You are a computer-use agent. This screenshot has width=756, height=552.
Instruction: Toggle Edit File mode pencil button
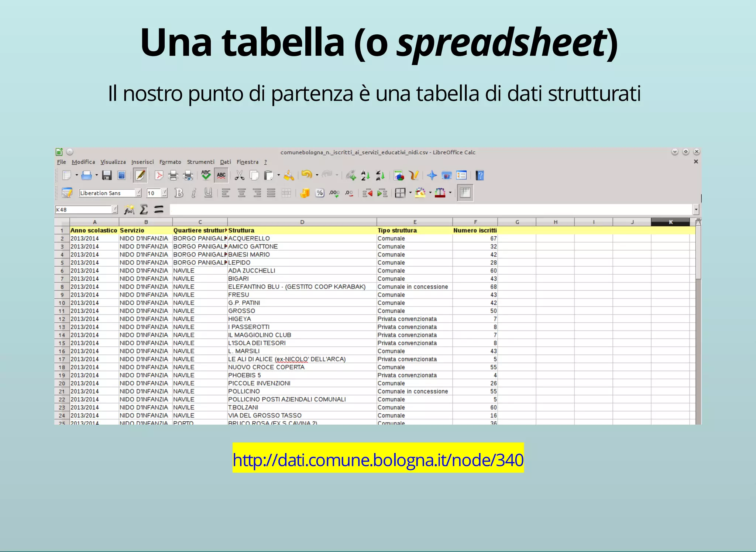pos(140,175)
